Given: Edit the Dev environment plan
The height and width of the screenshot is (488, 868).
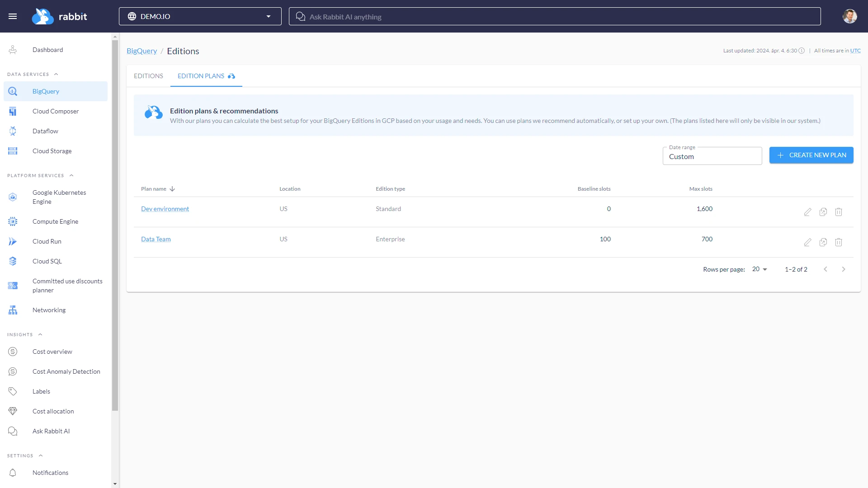Looking at the screenshot, I should click(x=808, y=212).
